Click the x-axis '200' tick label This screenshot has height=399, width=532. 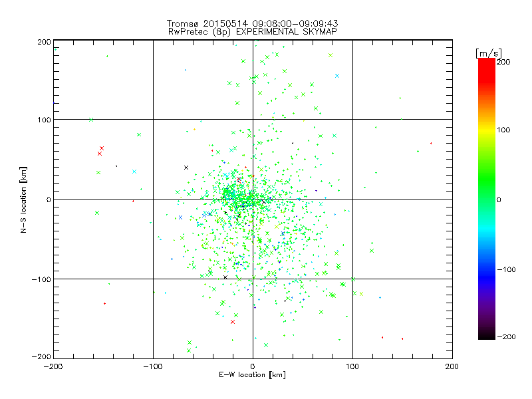[x=452, y=366]
